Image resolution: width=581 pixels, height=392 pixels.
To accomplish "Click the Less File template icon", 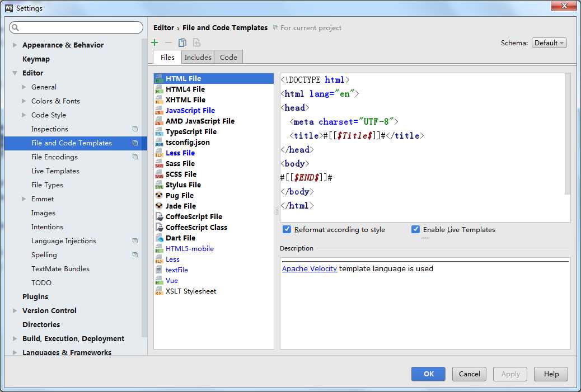I will (159, 153).
